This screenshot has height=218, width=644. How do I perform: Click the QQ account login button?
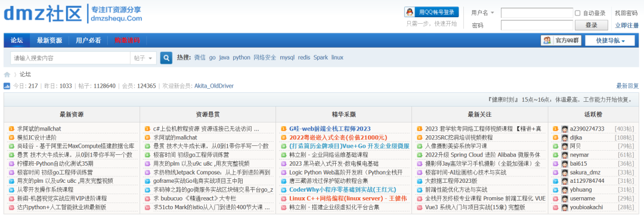(x=431, y=12)
